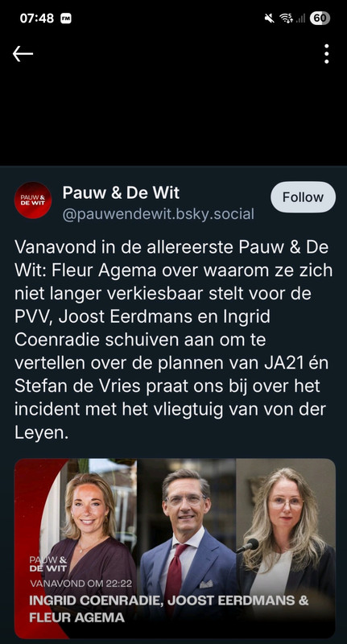Tap the battery indicator showing 60
Screen dimensions: 347x644
(320, 18)
